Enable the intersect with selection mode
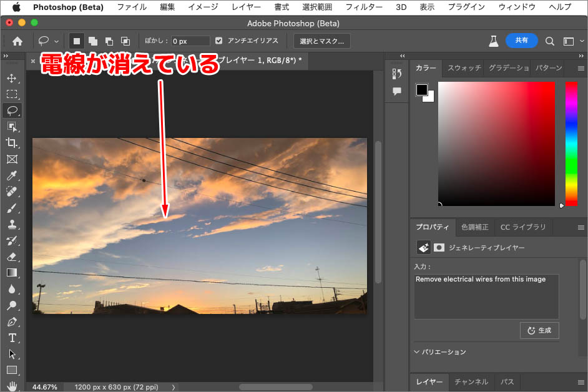Screen dimensions: 588x392 coord(125,41)
